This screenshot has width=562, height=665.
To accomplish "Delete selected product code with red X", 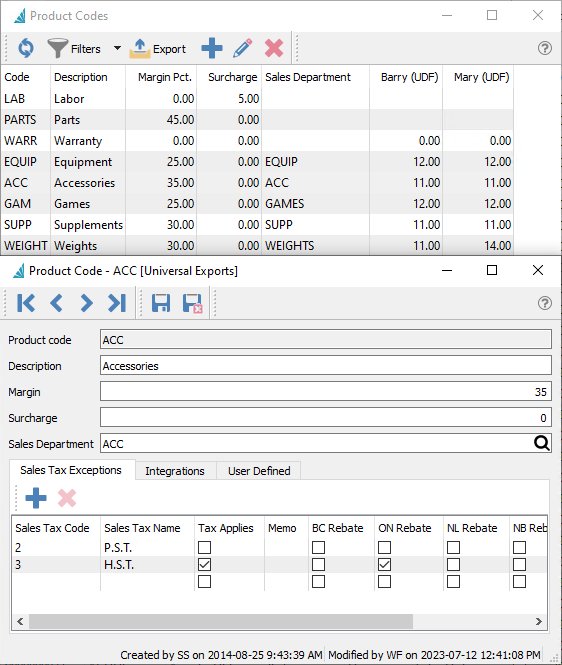I will (274, 48).
